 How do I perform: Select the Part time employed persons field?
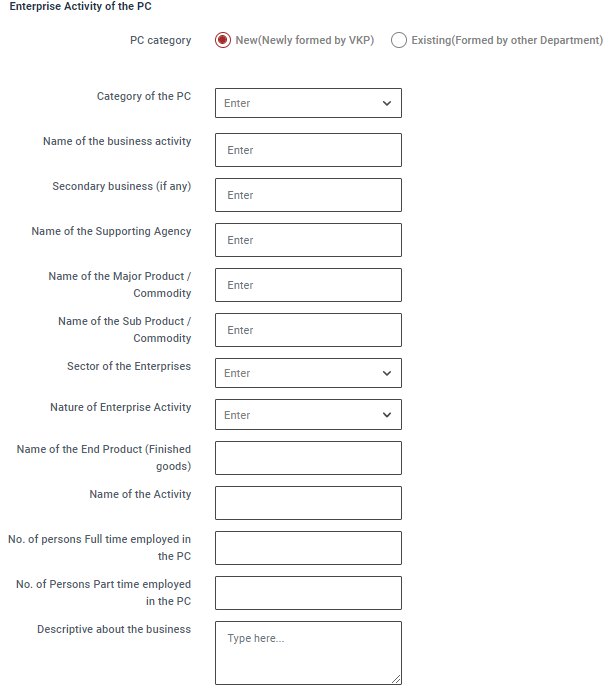pyautogui.click(x=308, y=593)
